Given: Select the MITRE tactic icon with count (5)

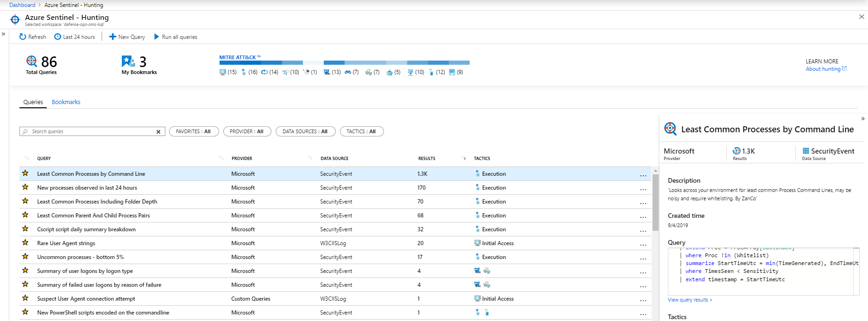Looking at the screenshot, I should pyautogui.click(x=390, y=72).
